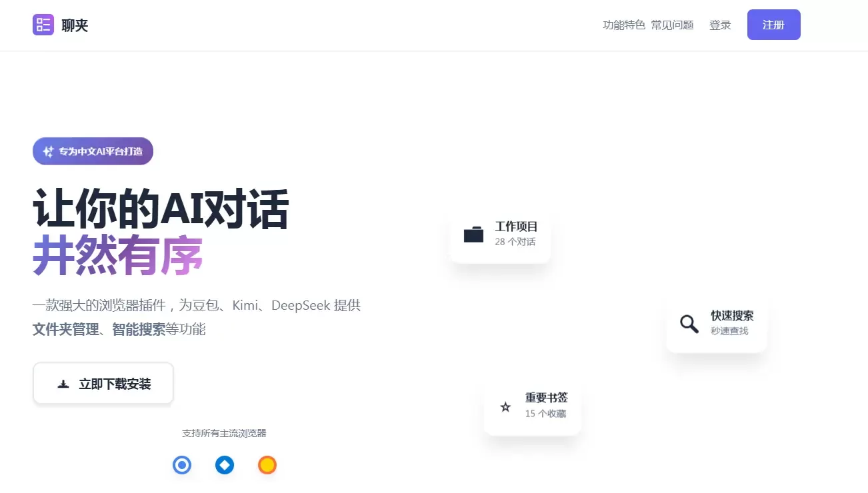The width and height of the screenshot is (868, 493).
Task: Click the gradient 井然有序 headline
Action: pyautogui.click(x=117, y=256)
